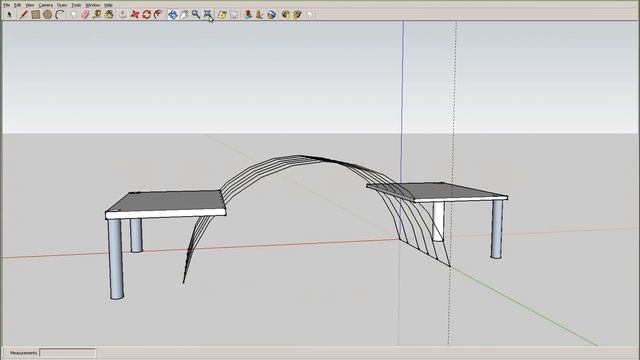The width and height of the screenshot is (640, 360).
Task: Open the File menu
Action: tap(7, 5)
